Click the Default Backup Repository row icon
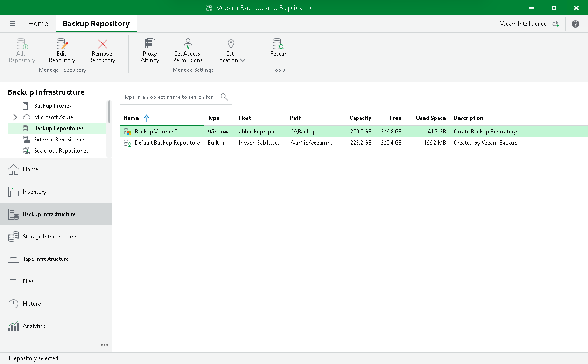Image resolution: width=588 pixels, height=364 pixels. tap(127, 143)
